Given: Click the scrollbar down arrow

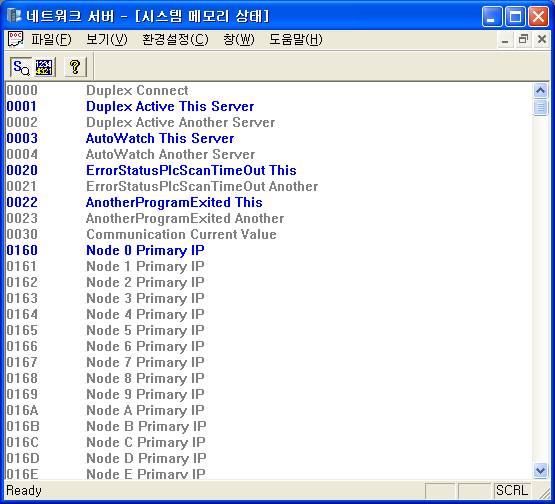Looking at the screenshot, I should point(540,471).
